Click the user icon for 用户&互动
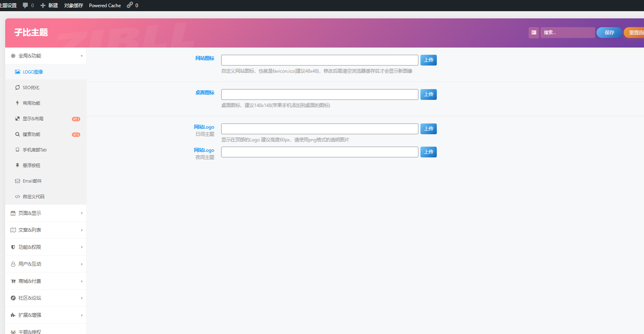Image resolution: width=644 pixels, height=334 pixels. point(13,264)
